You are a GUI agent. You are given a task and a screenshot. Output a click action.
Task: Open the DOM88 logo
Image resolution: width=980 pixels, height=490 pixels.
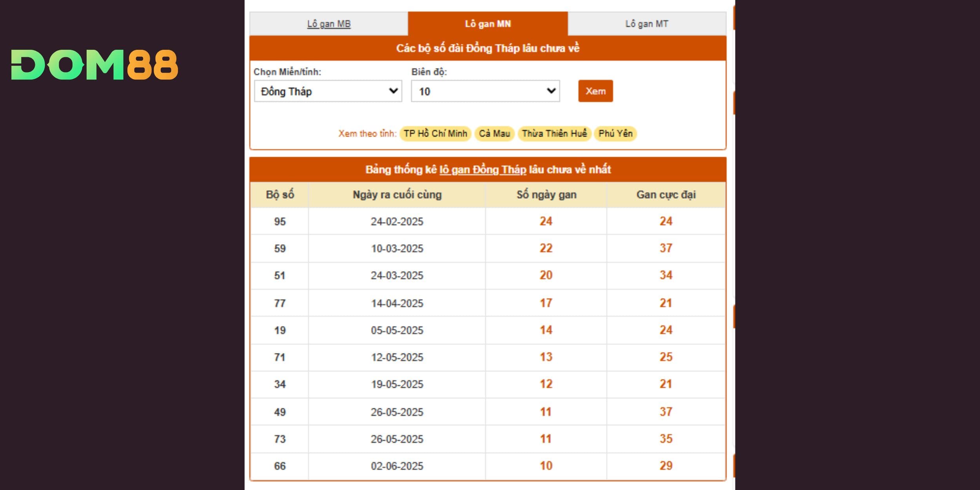point(94,65)
